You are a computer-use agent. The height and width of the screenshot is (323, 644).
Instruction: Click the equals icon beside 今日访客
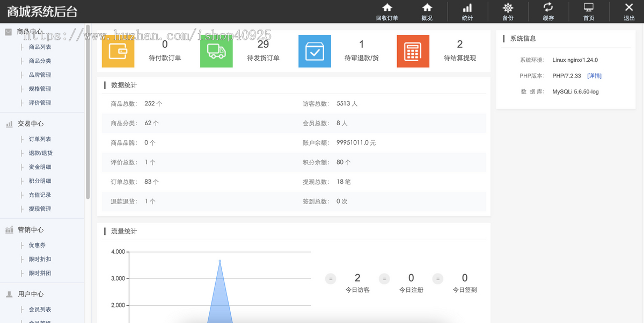tap(331, 278)
